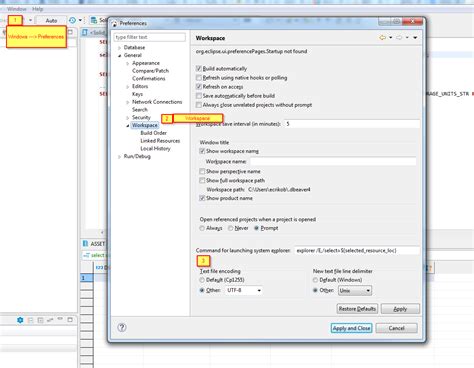
Task: Open the Preferences page view menu arrow
Action: [415, 38]
